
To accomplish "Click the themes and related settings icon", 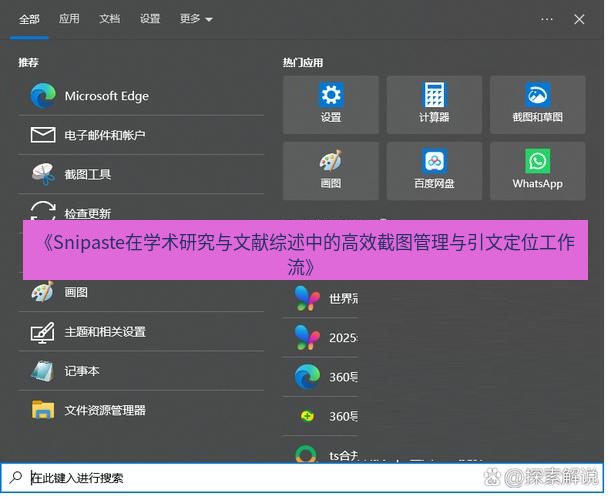I will coord(42,332).
